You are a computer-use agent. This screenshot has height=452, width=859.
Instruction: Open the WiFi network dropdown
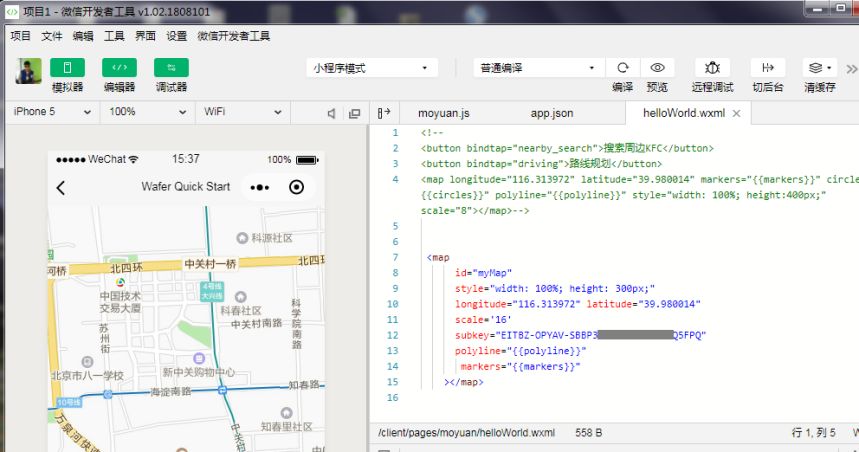coord(243,112)
